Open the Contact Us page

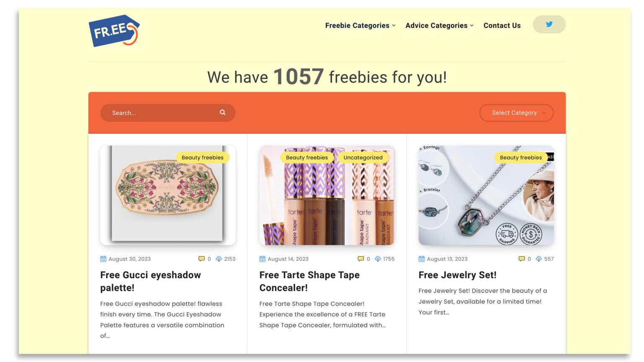pyautogui.click(x=501, y=26)
